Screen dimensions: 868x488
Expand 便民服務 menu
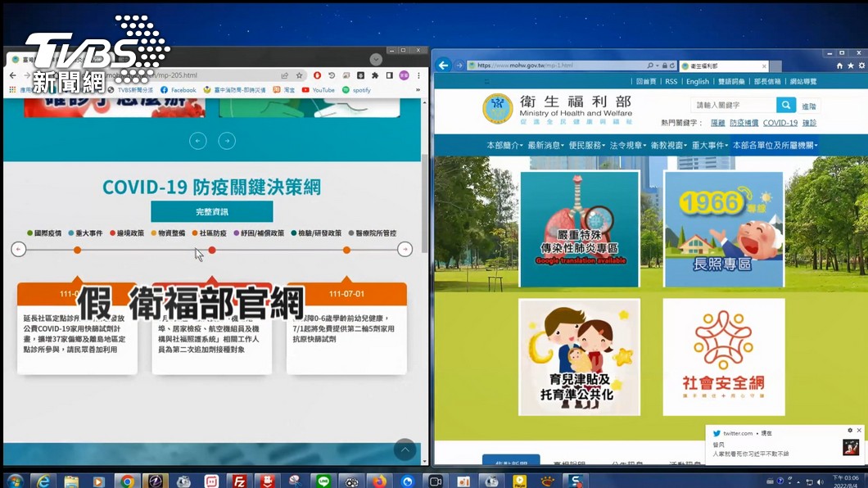coord(587,145)
